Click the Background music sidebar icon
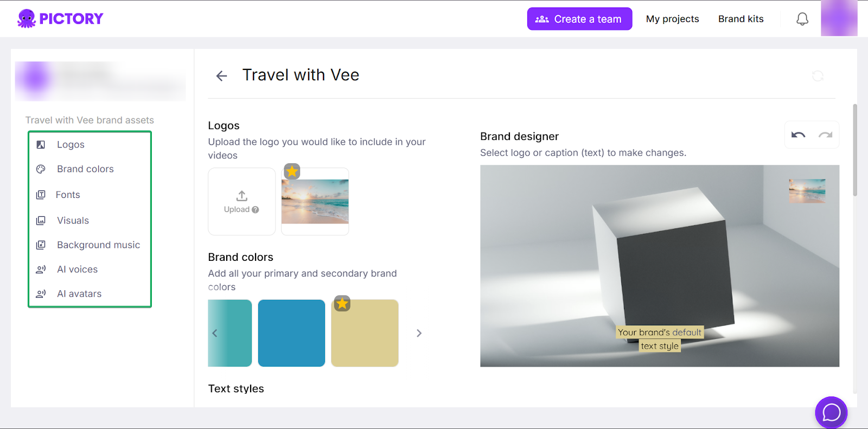The image size is (868, 429). tap(41, 245)
